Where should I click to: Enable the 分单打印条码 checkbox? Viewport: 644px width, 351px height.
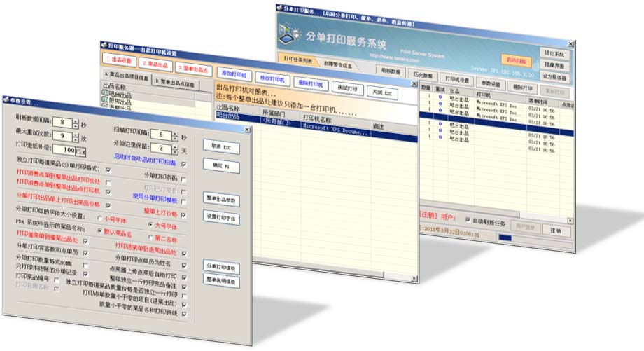click(184, 179)
